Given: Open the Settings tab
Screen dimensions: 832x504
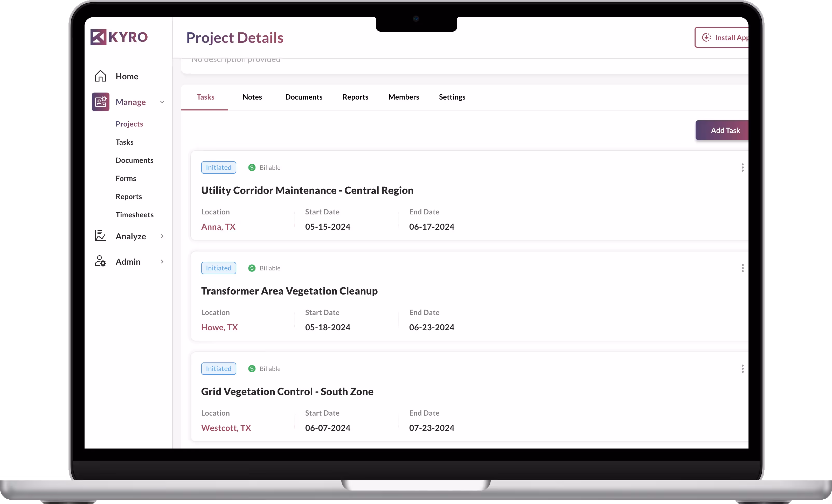Looking at the screenshot, I should click(x=452, y=97).
